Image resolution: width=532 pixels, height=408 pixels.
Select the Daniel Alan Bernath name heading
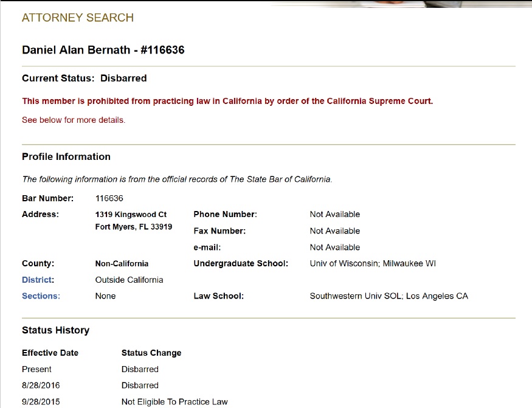103,50
